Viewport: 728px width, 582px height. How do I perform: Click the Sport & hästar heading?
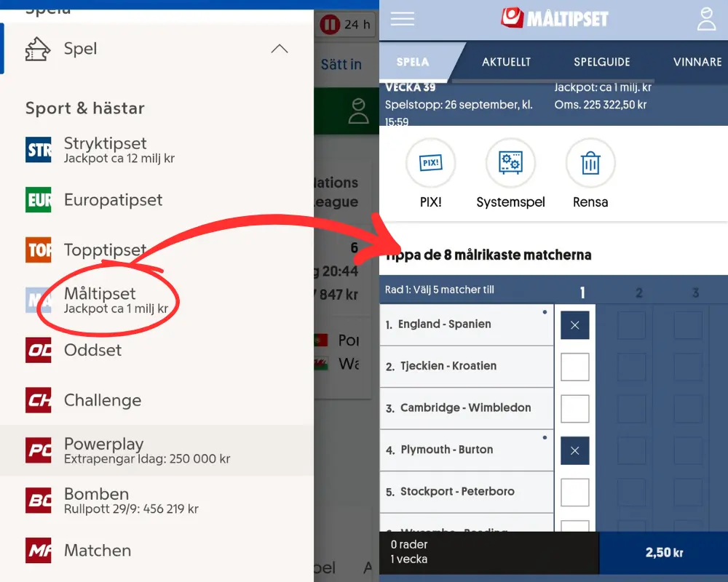(x=85, y=108)
